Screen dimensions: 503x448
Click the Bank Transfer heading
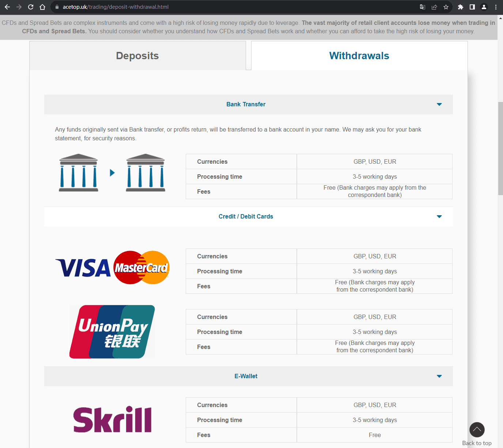246,105
